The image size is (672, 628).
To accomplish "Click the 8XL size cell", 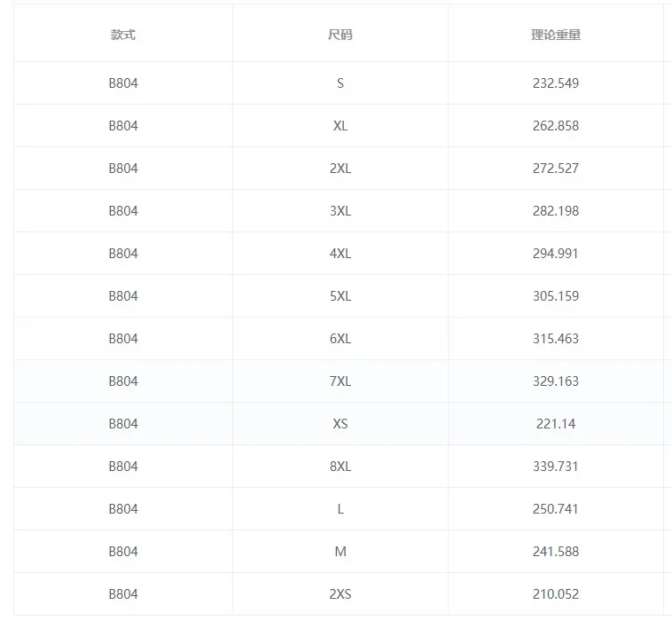I will pos(340,467).
